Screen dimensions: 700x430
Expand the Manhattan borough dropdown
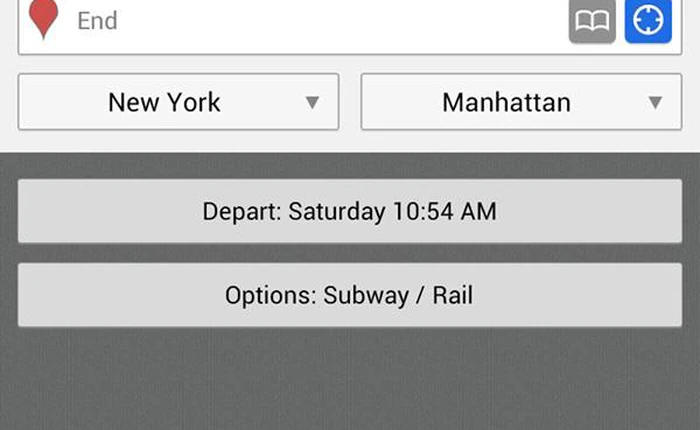520,102
